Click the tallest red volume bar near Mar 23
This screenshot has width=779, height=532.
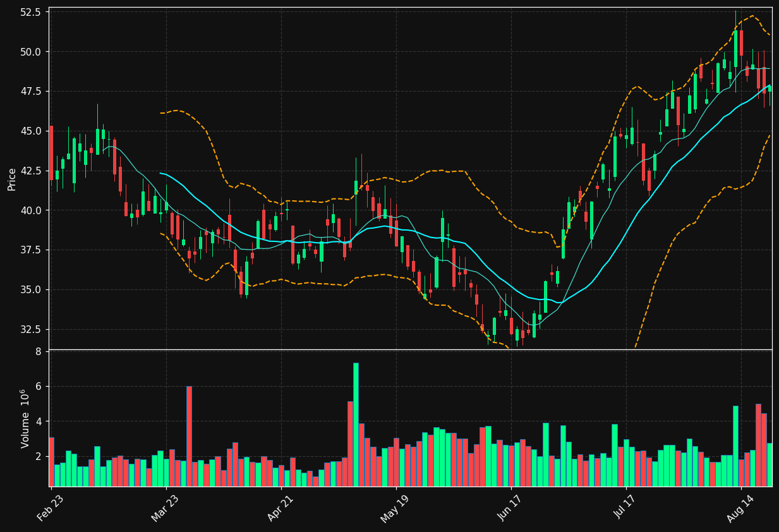189,436
